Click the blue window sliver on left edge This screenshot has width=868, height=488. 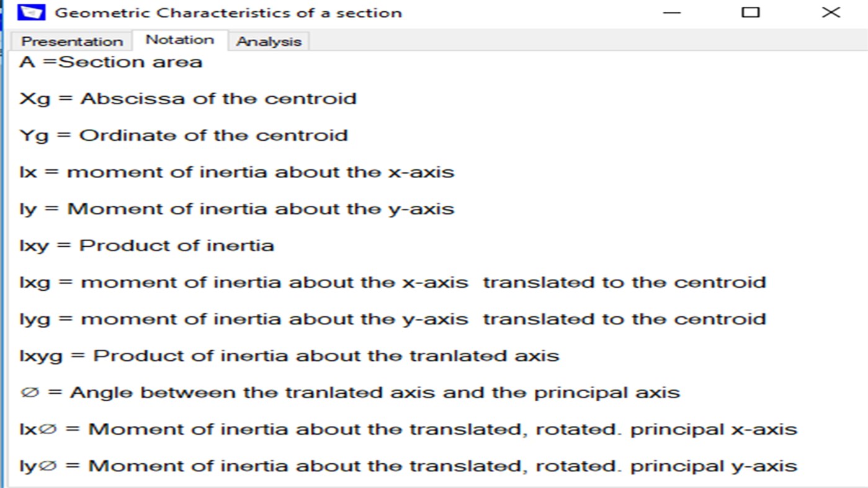[4, 248]
